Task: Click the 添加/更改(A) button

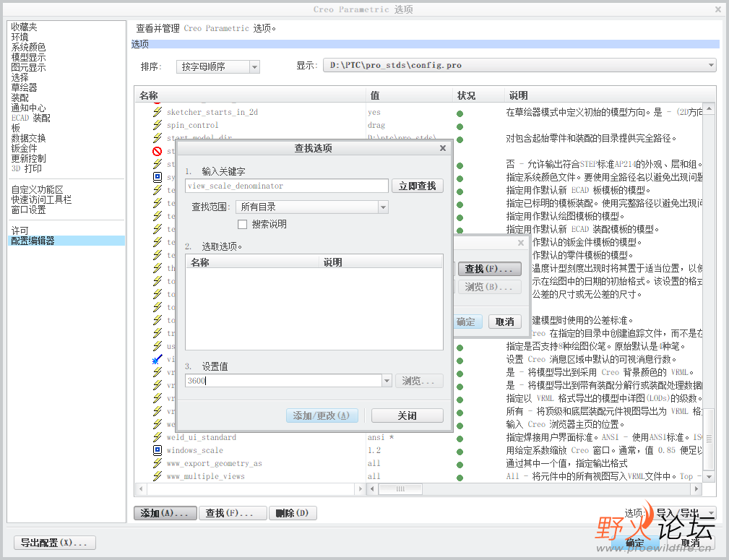Action: pos(322,415)
